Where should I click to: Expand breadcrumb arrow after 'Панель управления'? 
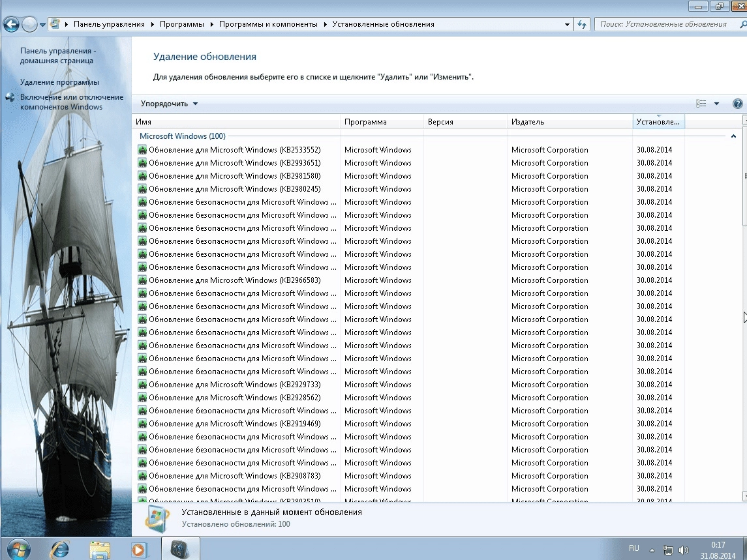coord(153,24)
